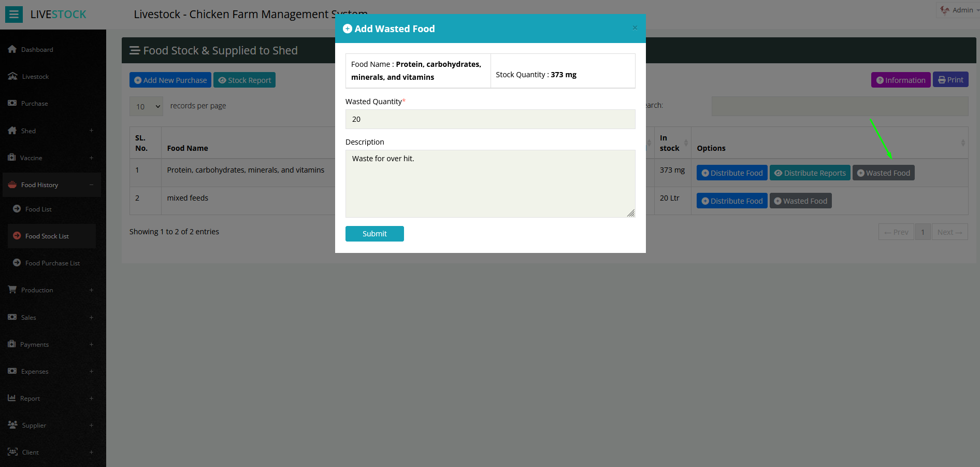Click the Purchase money icon in sidebar
Image resolution: width=980 pixels, height=467 pixels.
click(12, 103)
